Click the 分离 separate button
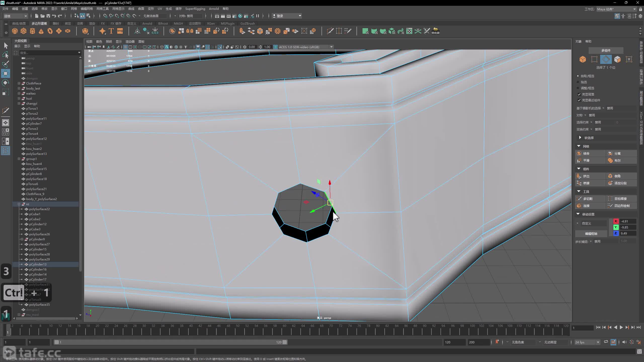 click(622, 153)
